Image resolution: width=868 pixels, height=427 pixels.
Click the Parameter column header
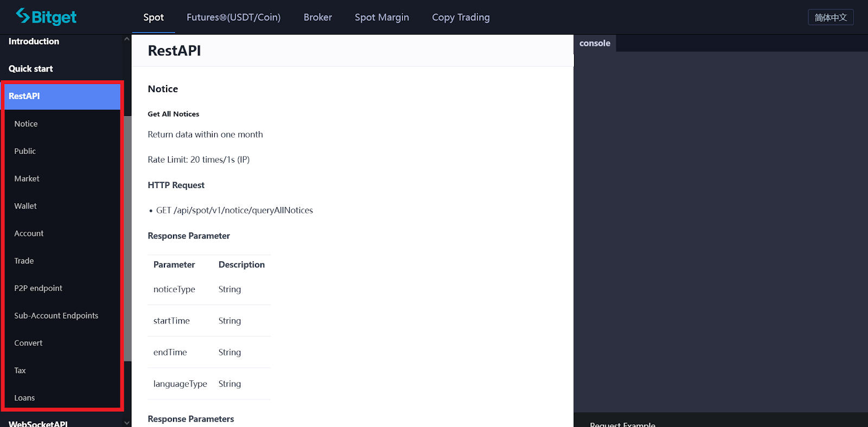click(x=174, y=264)
